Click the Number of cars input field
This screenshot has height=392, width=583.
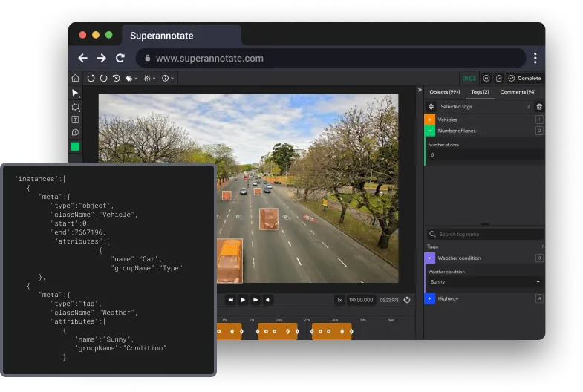pyautogui.click(x=484, y=154)
